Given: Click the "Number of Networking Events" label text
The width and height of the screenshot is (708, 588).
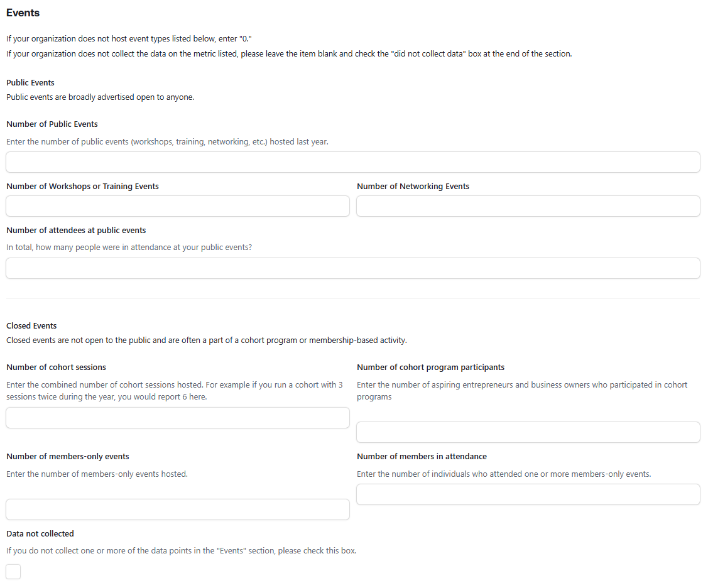Looking at the screenshot, I should click(413, 187).
